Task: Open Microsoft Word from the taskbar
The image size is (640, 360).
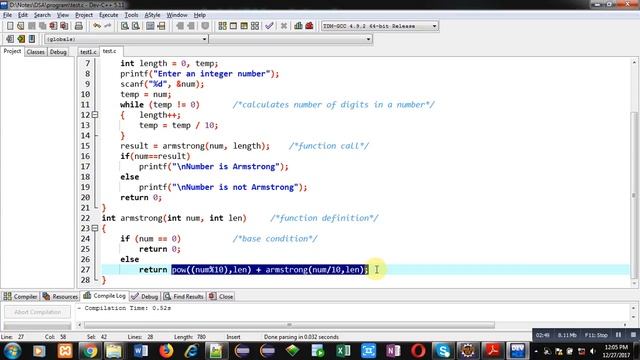Action: pos(140,351)
